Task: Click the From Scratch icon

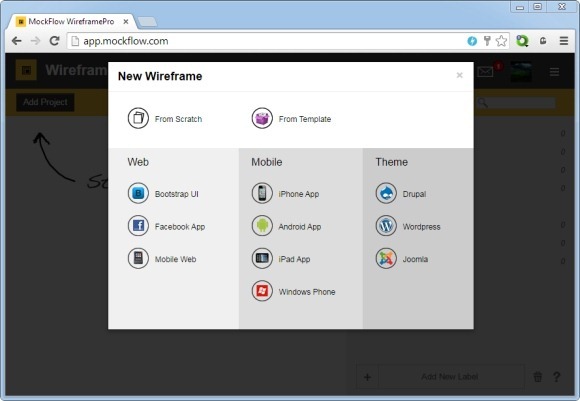Action: click(x=138, y=118)
